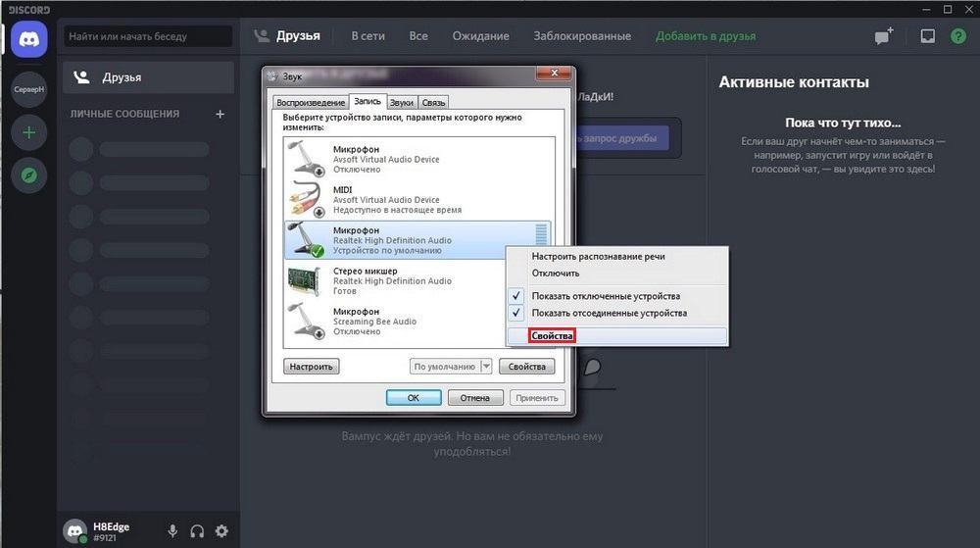Click Screaming Bee microphone icon
This screenshot has height=548, width=980.
tap(306, 322)
